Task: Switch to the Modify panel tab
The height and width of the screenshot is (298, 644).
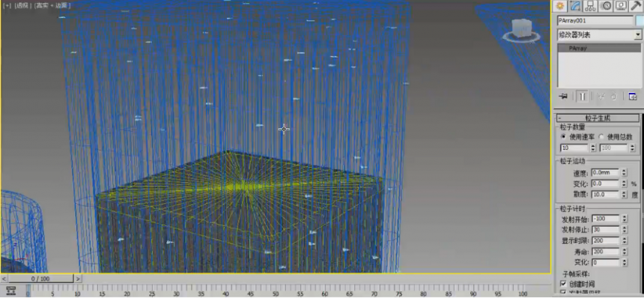Action: [575, 6]
